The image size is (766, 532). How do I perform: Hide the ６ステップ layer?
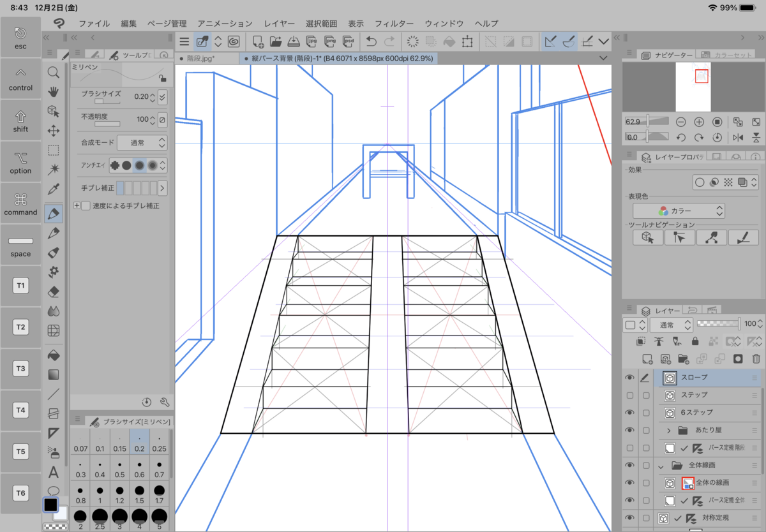(x=629, y=413)
